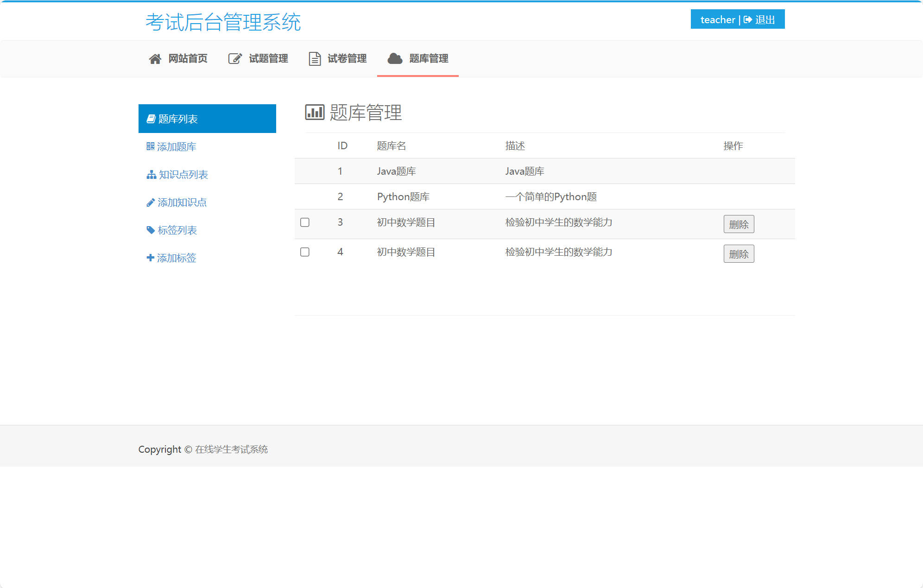Click the tag icon beside 标签列表
The height and width of the screenshot is (588, 923).
tap(150, 230)
